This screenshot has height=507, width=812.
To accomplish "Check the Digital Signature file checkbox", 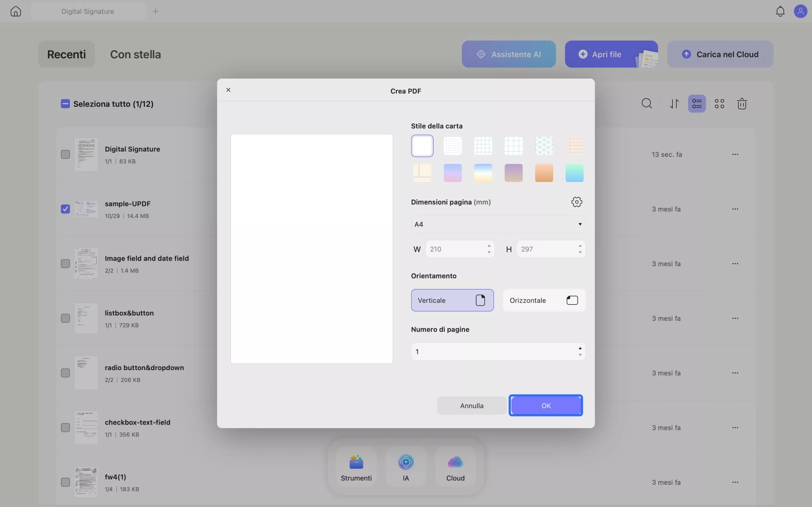I will tap(65, 154).
